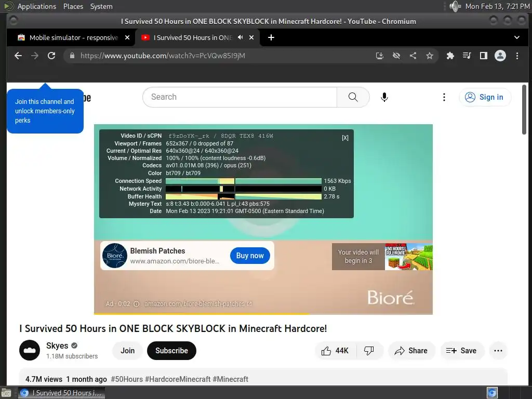Click the forward navigation arrow
Viewport: 532px width, 399px height.
click(35, 56)
